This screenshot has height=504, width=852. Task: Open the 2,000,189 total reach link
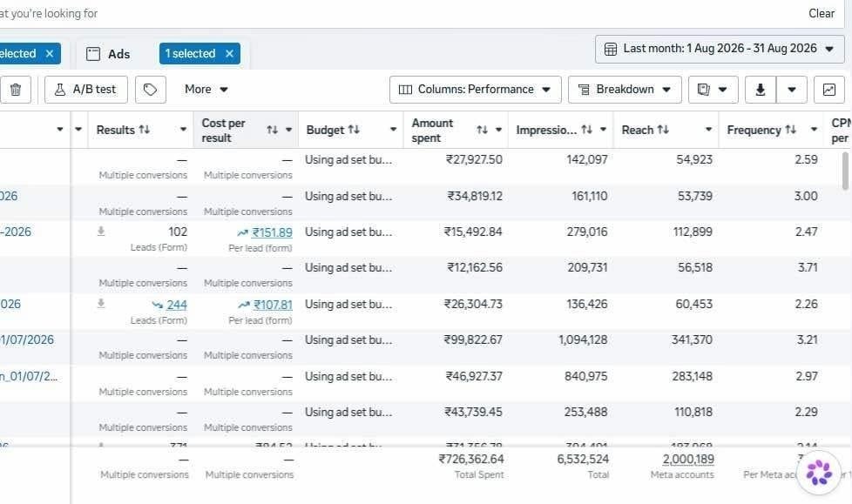(x=688, y=460)
